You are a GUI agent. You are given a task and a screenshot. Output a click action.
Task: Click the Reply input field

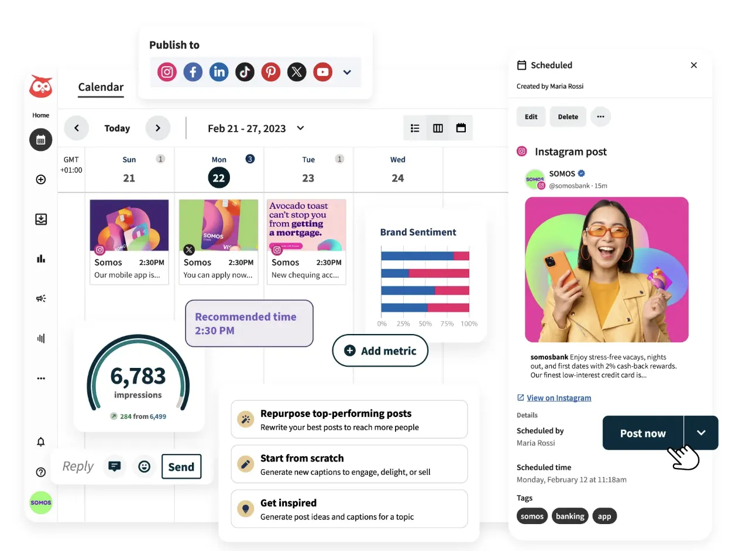(x=78, y=466)
